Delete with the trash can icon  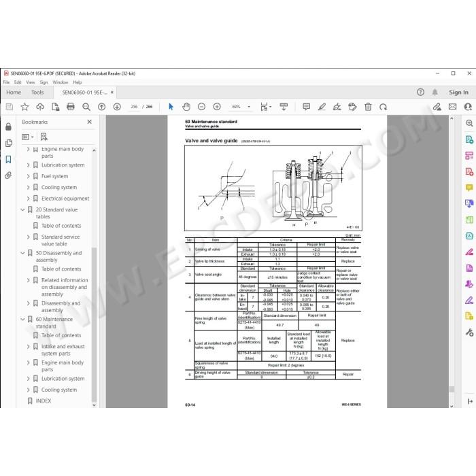click(368, 107)
